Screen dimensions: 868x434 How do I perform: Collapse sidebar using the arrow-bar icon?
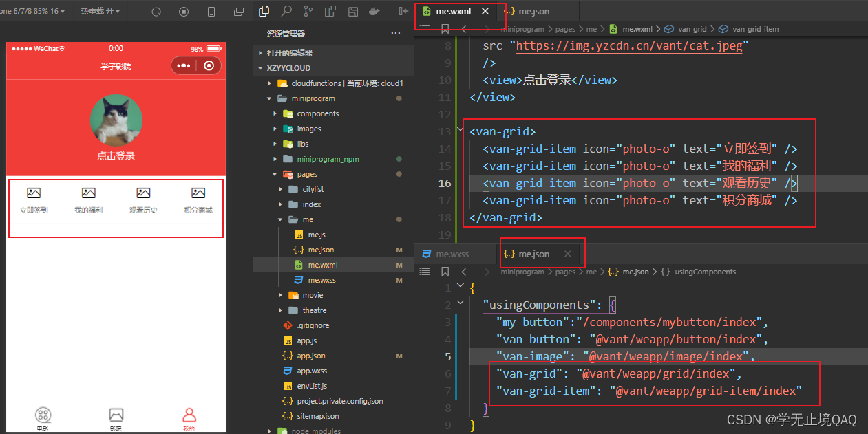tap(403, 11)
